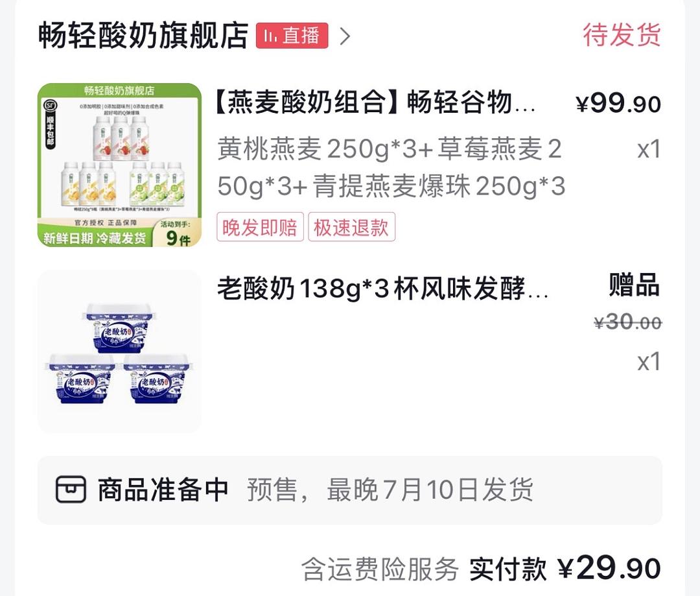The width and height of the screenshot is (700, 596).
Task: Tap the 预售，最晚7月10日发货 notice
Action: (390, 490)
